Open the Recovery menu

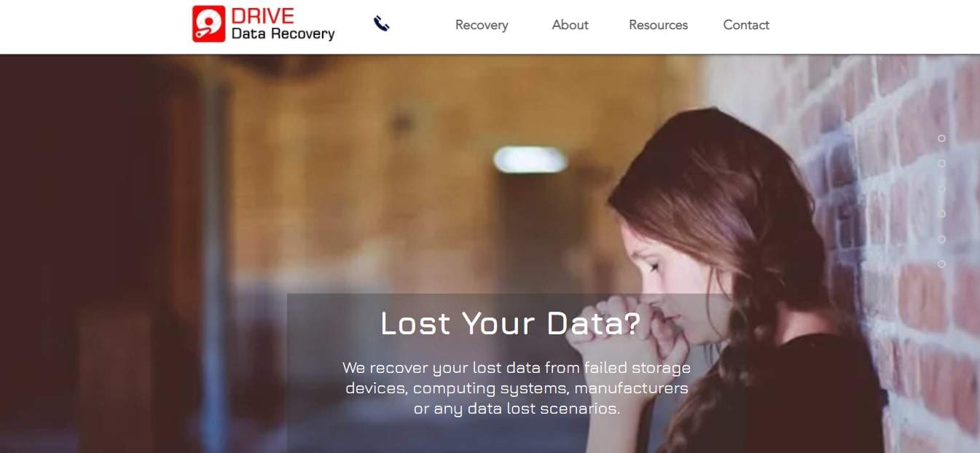tap(482, 25)
